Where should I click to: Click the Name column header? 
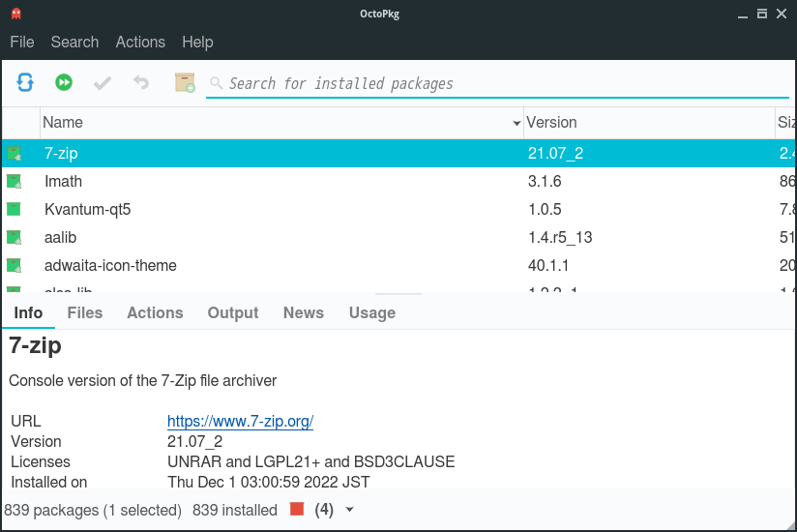pyautogui.click(x=281, y=123)
